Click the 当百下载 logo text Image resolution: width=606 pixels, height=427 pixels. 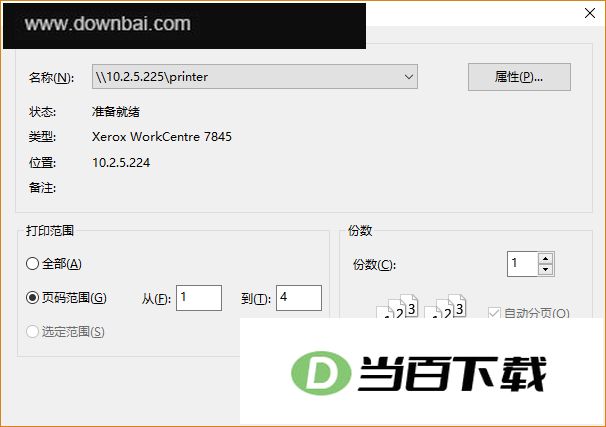tap(452, 373)
